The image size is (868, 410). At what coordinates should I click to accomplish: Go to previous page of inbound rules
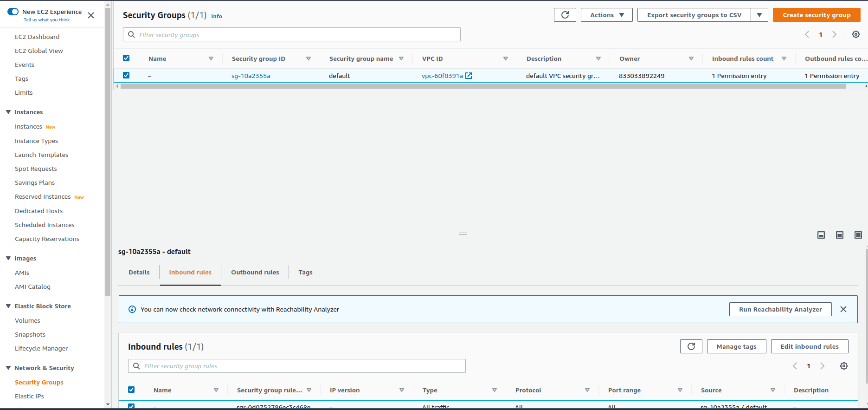point(795,366)
